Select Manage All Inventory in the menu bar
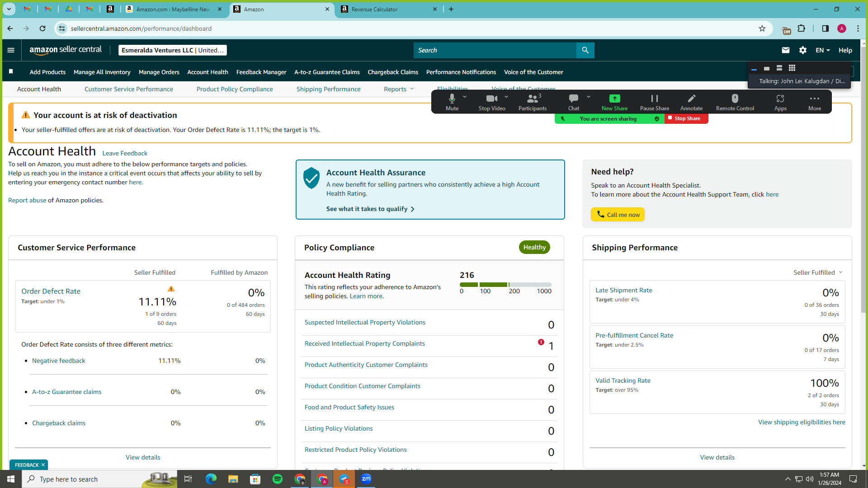This screenshot has height=488, width=868. [x=102, y=72]
